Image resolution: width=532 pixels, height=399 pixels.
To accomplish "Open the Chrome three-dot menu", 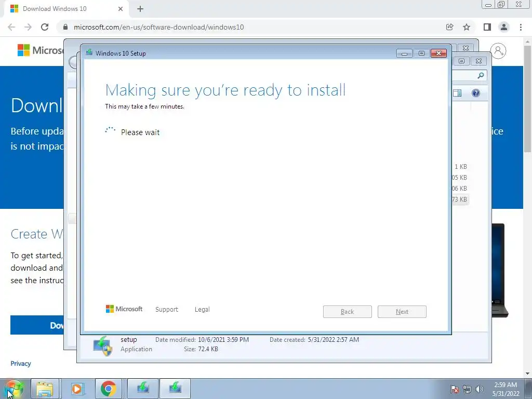I will pyautogui.click(x=521, y=27).
